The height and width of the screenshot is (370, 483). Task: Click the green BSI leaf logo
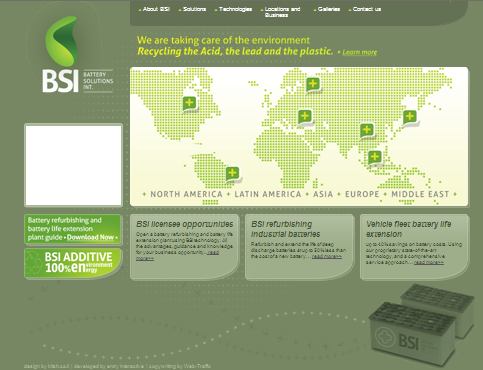(62, 42)
